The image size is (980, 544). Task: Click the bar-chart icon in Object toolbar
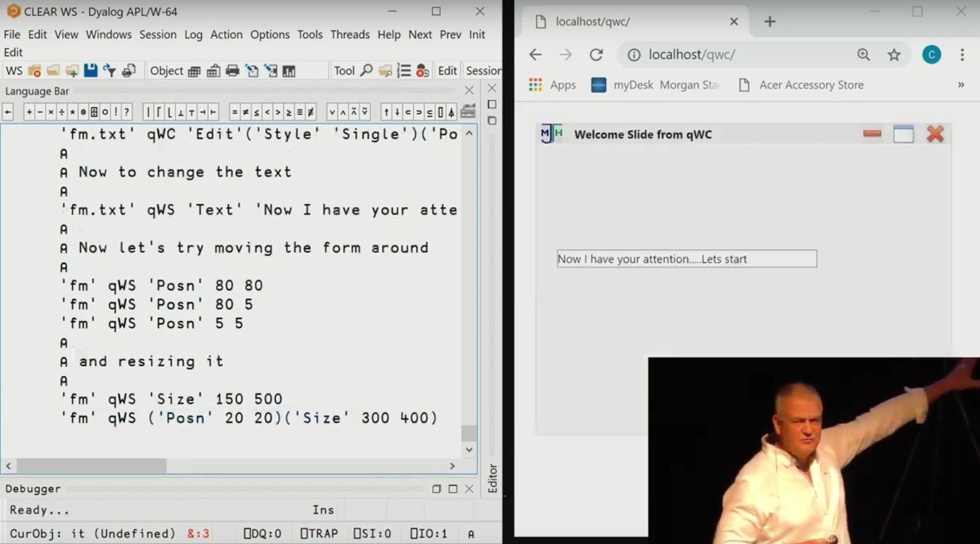point(289,71)
